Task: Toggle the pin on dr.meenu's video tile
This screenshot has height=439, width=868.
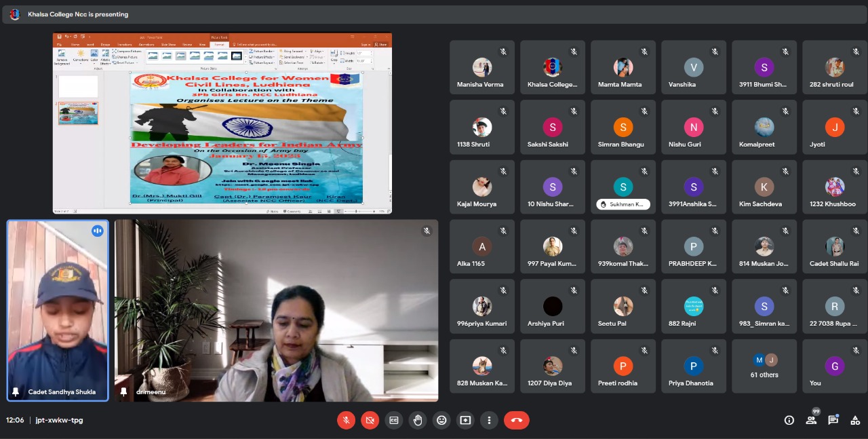Action: 123,392
